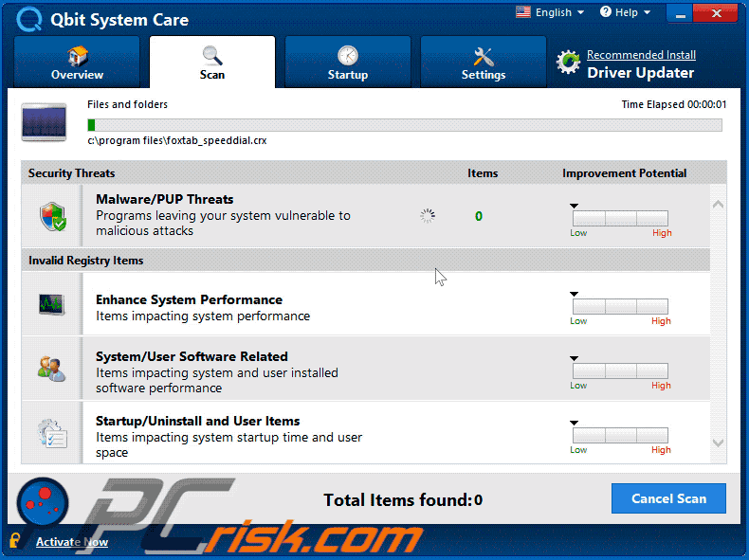Click the scanned path foxtab_speeddial.crx

(176, 141)
